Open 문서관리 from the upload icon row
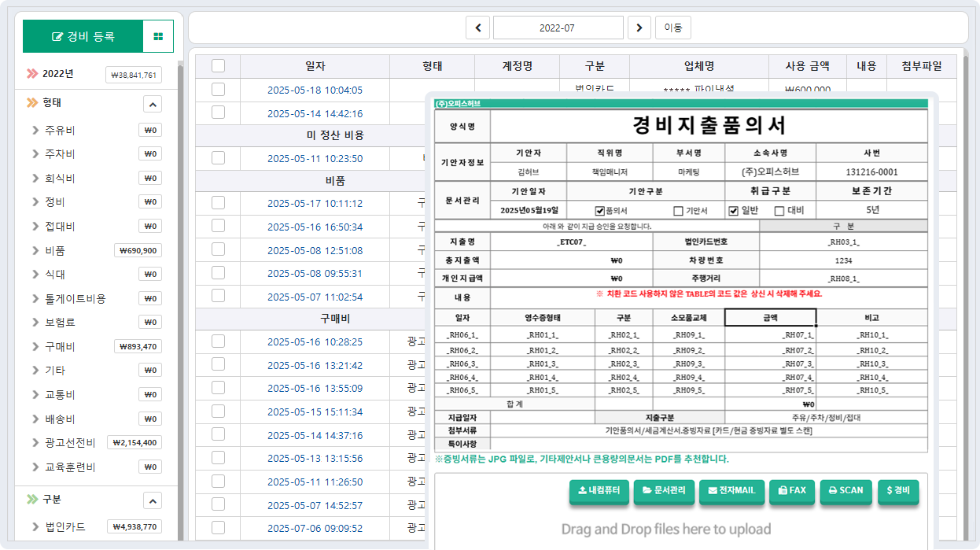 click(664, 491)
